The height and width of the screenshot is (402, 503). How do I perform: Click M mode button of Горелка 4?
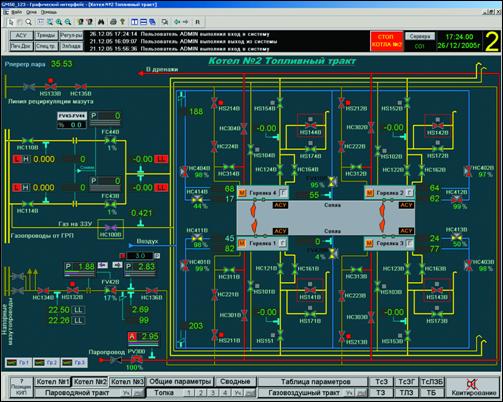[x=242, y=193]
